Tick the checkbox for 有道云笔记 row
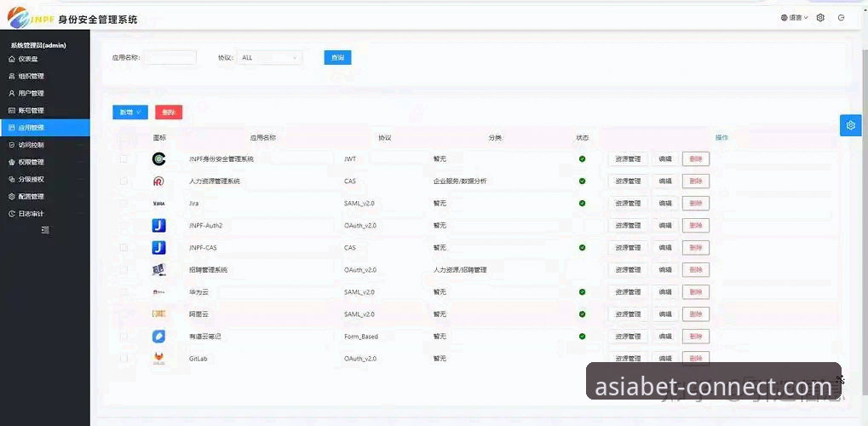Screen dimensions: 868x426 click(x=124, y=337)
